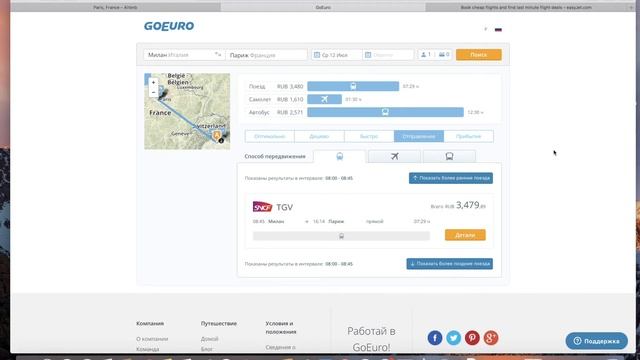Open GoEuro Facebook page
Screen dimensions: 640x360
tap(435, 338)
